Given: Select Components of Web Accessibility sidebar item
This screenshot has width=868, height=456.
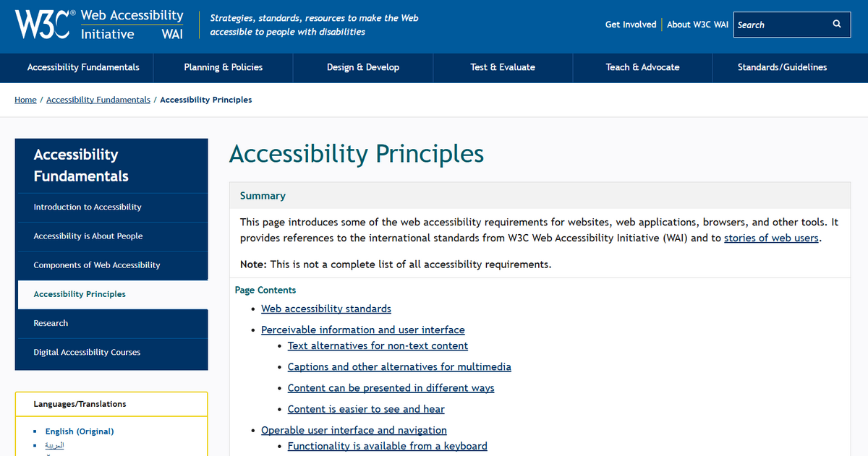Looking at the screenshot, I should [x=97, y=265].
